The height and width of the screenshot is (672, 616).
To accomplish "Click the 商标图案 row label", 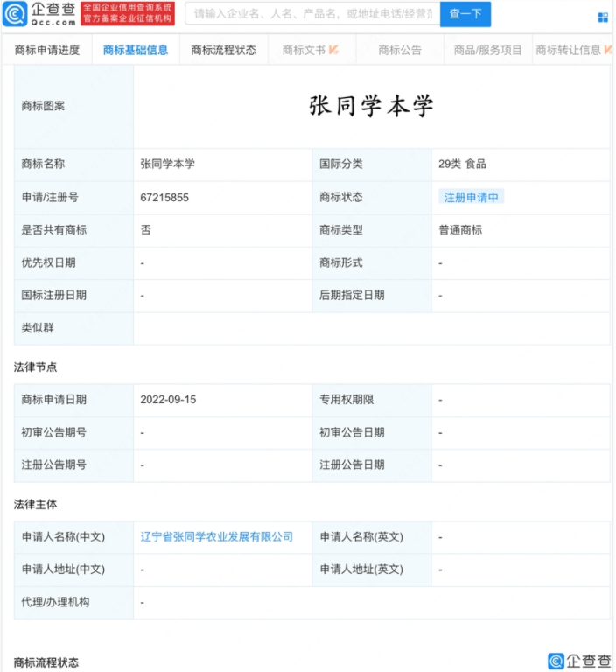I will (73, 106).
